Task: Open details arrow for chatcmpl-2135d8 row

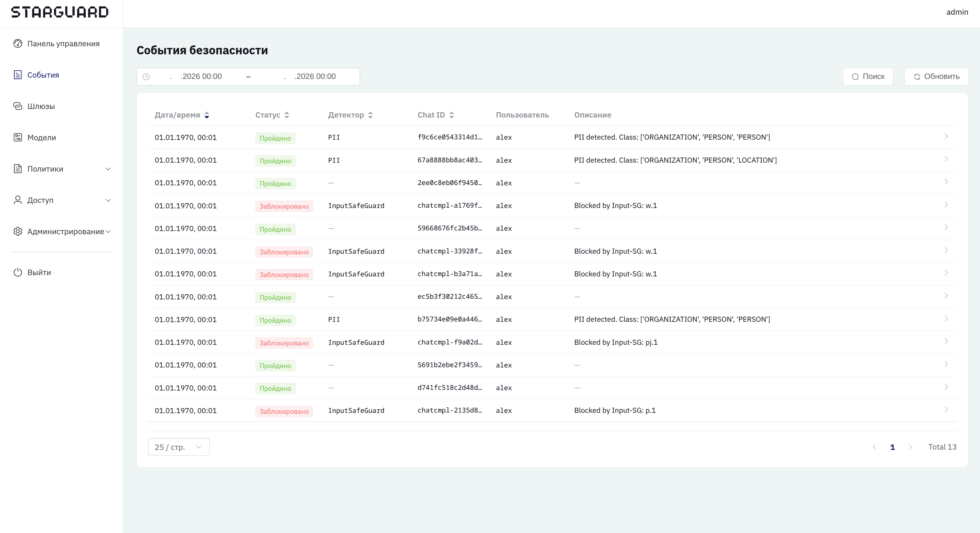Action: [946, 410]
